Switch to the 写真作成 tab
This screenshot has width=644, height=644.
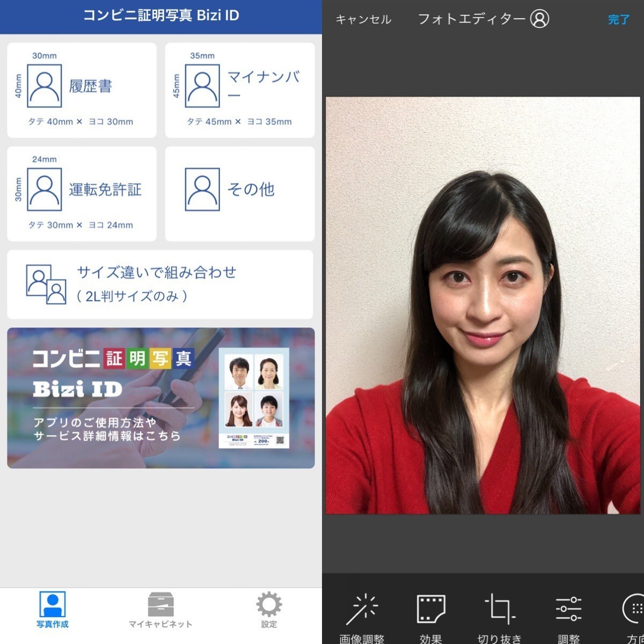(53, 609)
